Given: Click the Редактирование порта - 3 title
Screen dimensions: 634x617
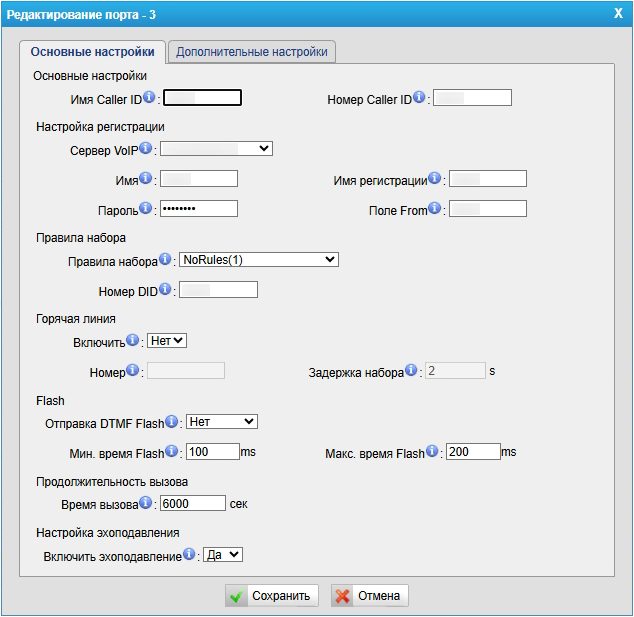Looking at the screenshot, I should coord(81,15).
